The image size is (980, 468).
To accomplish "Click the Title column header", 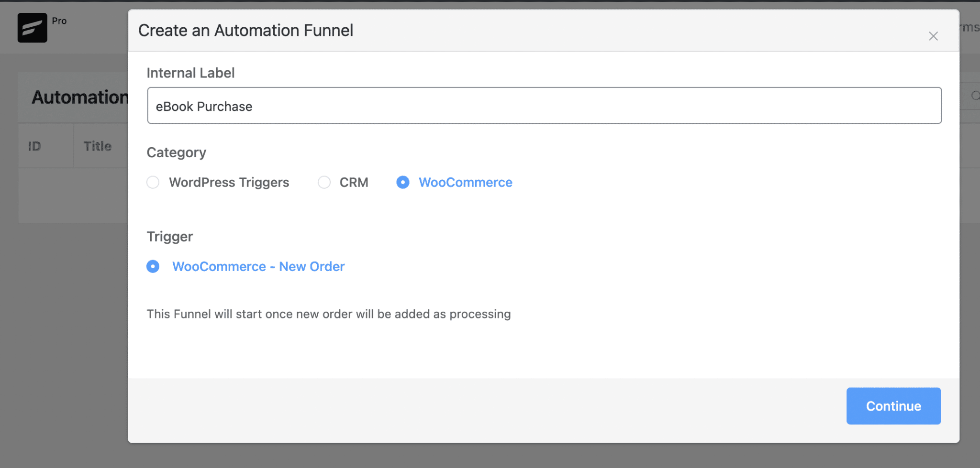I will [97, 146].
